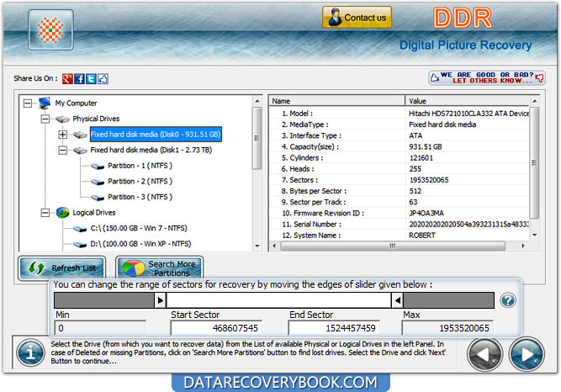Collapse the Logical Drives node
Screen dimensions: 561x392
coord(45,213)
